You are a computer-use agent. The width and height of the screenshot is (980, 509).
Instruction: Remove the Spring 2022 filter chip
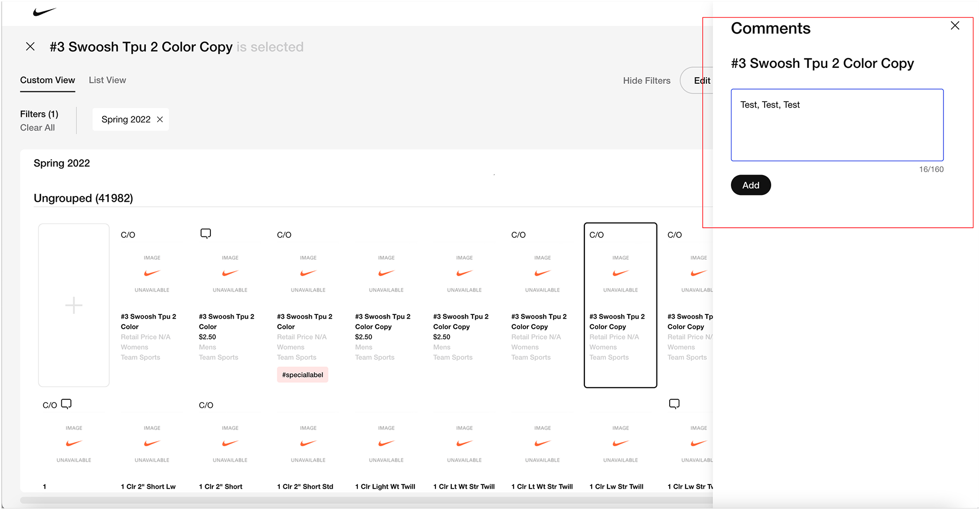pos(160,119)
